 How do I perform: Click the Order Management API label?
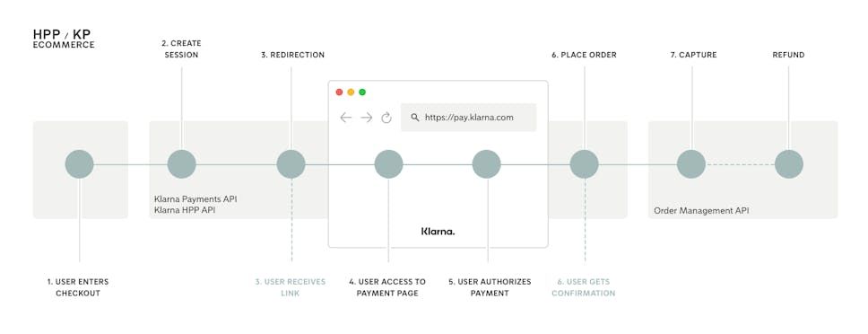click(701, 211)
